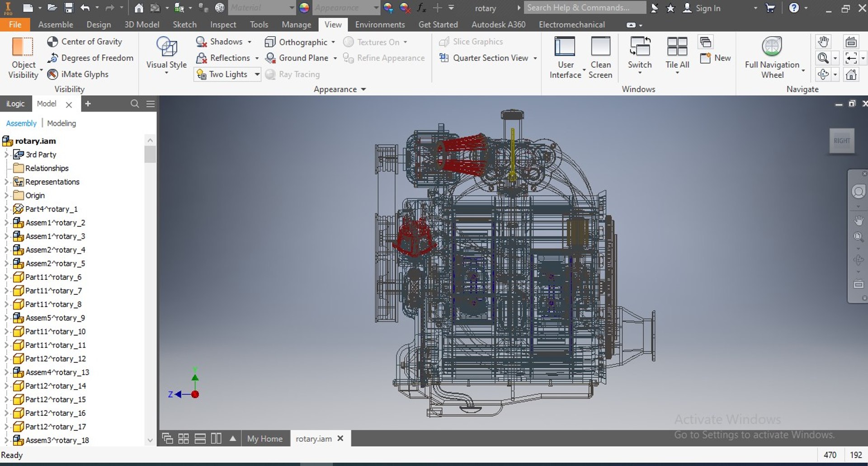Open the File menu
This screenshot has height=466, width=868.
coord(15,24)
